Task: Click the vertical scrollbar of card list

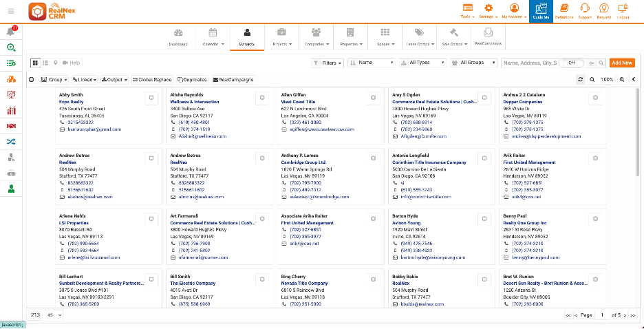Action: pos(638,131)
